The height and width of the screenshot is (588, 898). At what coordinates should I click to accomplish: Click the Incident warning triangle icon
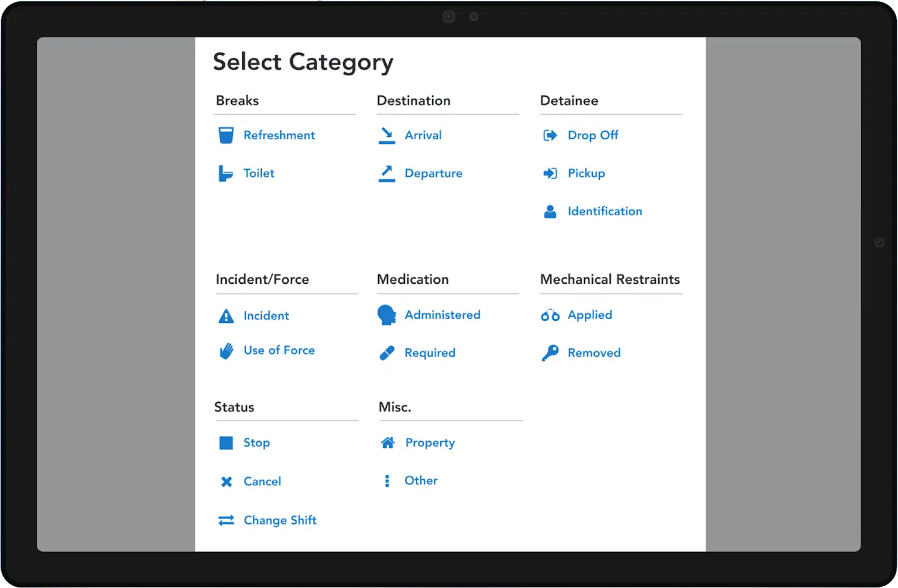pyautogui.click(x=226, y=316)
